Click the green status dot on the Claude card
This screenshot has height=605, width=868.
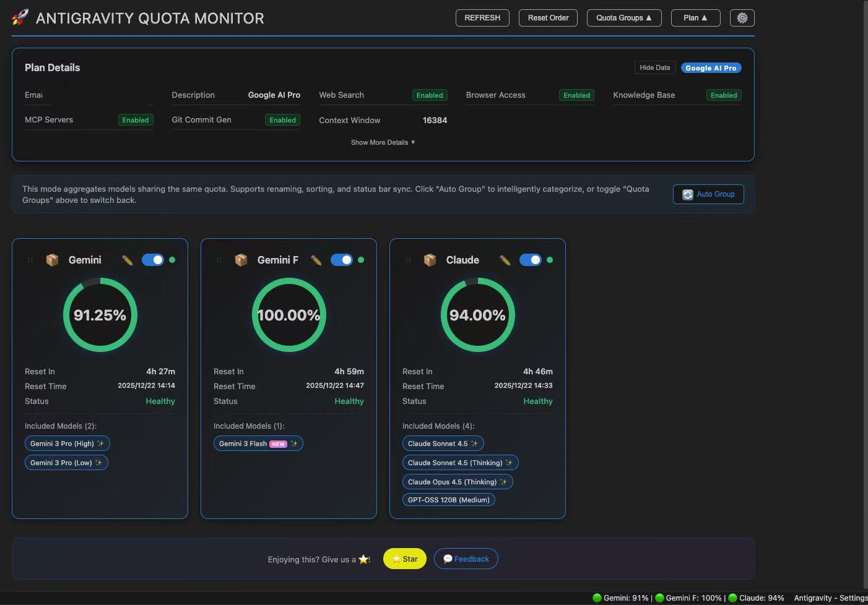[x=550, y=260]
